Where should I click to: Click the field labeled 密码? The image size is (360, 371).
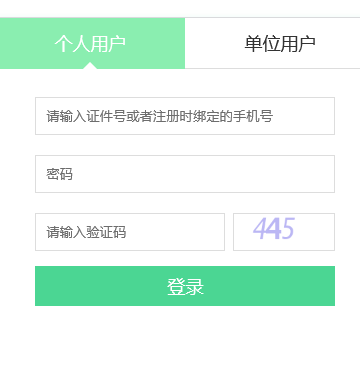[185, 174]
